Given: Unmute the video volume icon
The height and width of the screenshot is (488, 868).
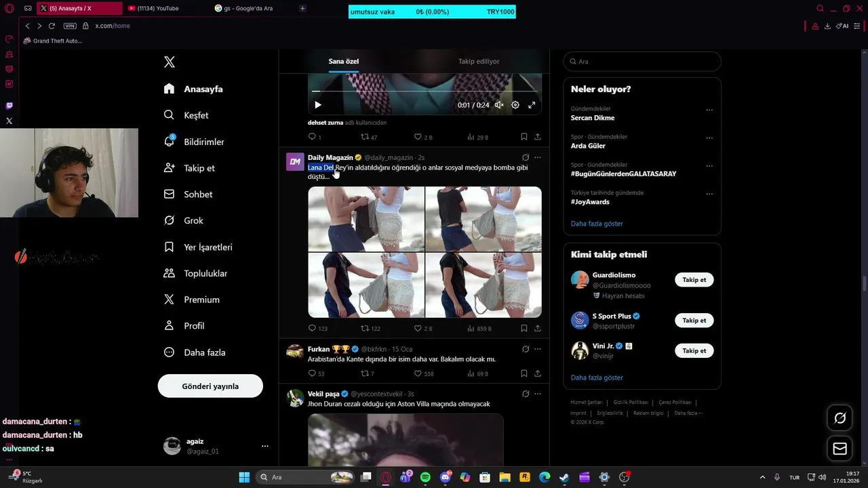Looking at the screenshot, I should [x=499, y=105].
